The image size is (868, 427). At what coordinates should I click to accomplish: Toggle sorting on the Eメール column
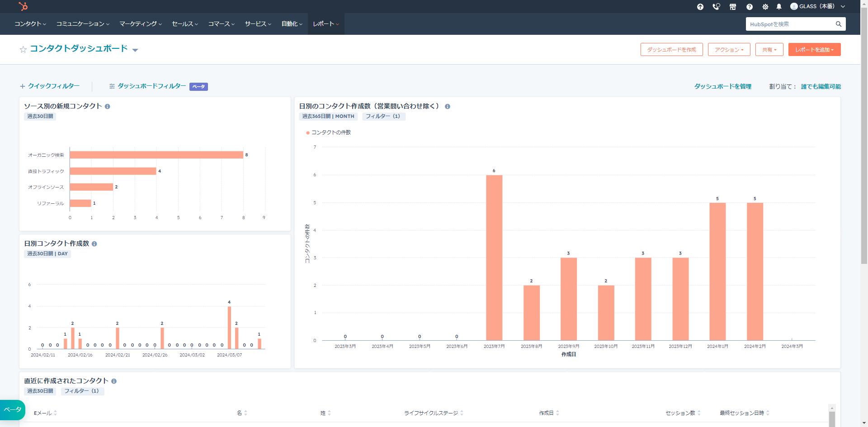[55, 413]
